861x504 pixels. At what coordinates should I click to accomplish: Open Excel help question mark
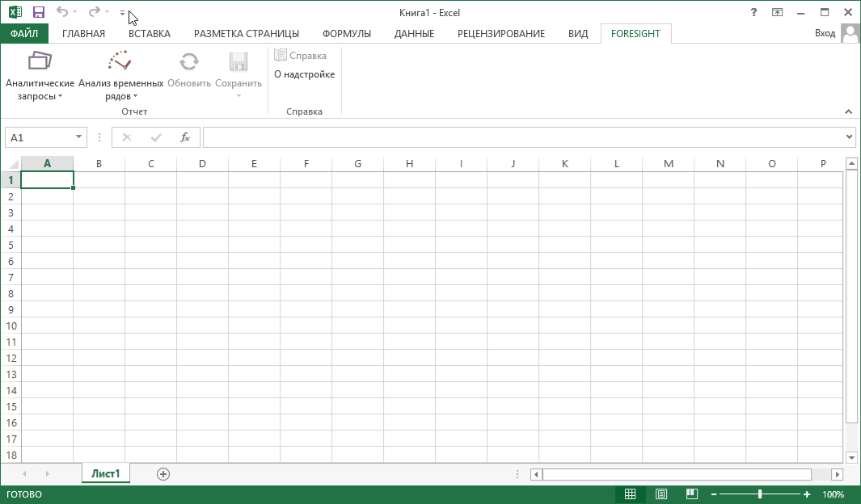coord(753,12)
